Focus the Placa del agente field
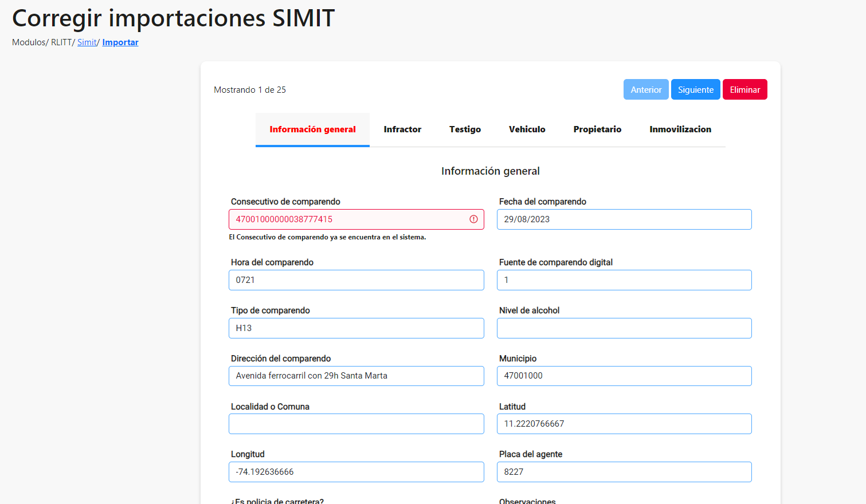Screen dimensions: 866x504 pos(624,472)
